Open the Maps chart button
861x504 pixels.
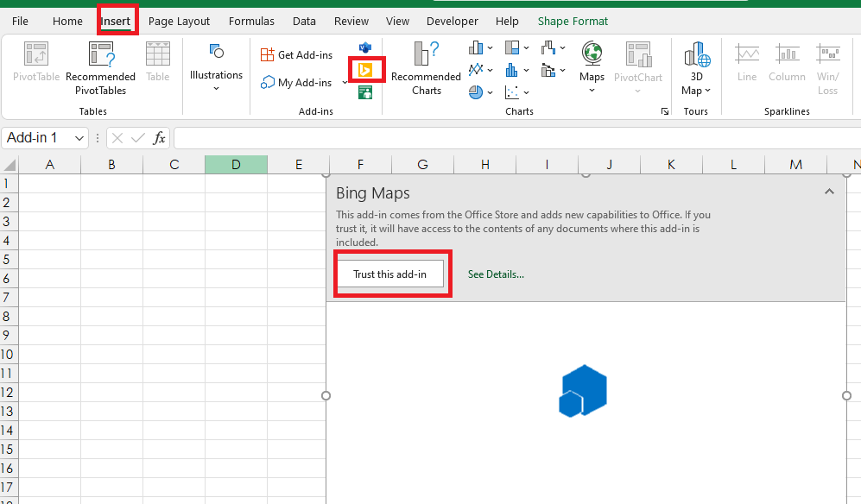592,67
